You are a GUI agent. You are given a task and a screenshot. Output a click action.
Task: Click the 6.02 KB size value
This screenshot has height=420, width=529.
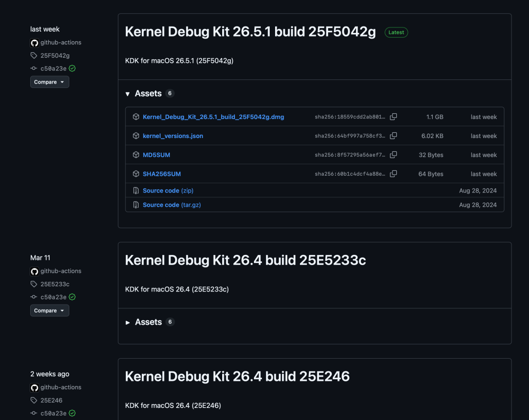pyautogui.click(x=432, y=135)
